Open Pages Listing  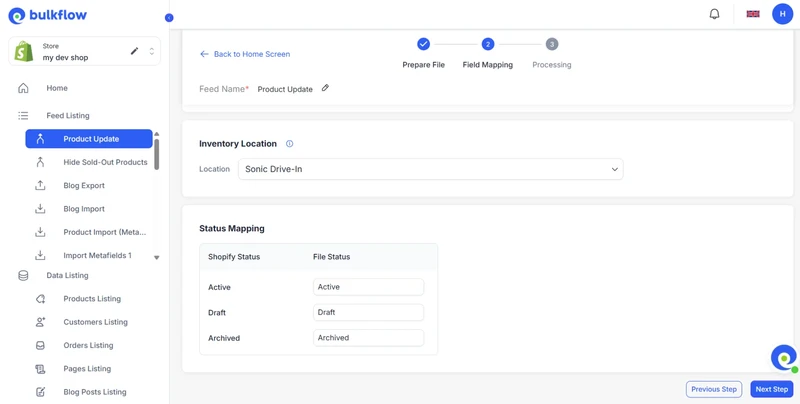pos(87,369)
